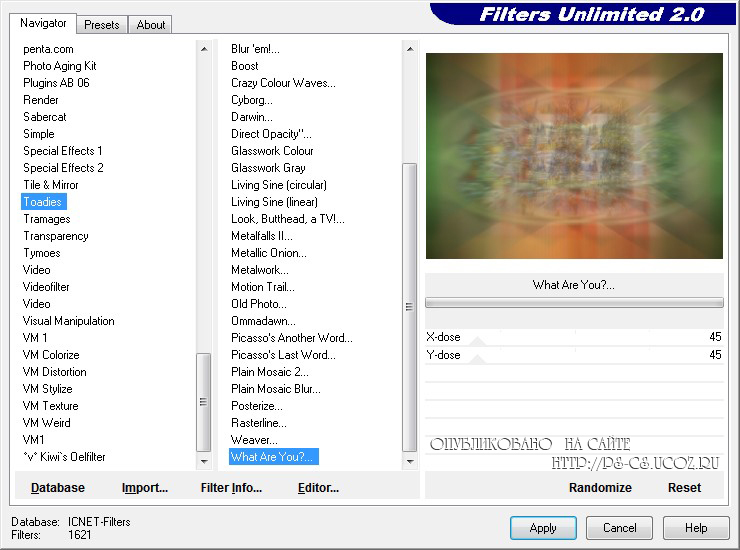Select Metallic Onion... filter

click(x=269, y=253)
